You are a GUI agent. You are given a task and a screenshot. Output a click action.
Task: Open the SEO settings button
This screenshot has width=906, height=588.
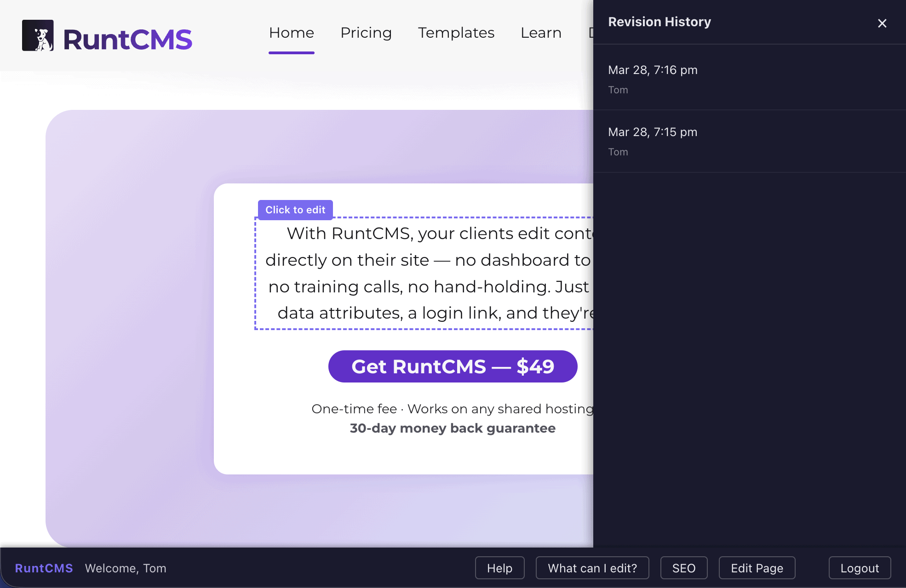coord(683,568)
